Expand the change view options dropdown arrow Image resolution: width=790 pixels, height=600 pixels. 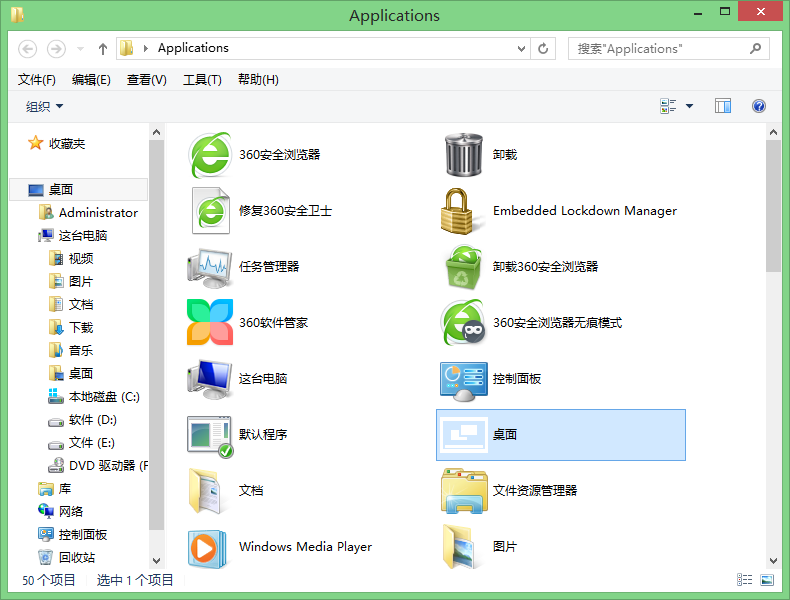click(x=689, y=106)
